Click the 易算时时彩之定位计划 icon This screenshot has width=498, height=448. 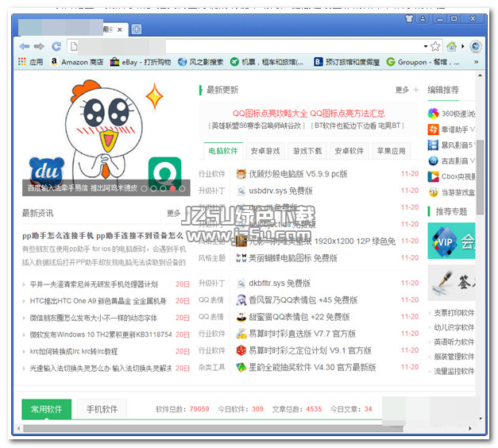point(241,350)
